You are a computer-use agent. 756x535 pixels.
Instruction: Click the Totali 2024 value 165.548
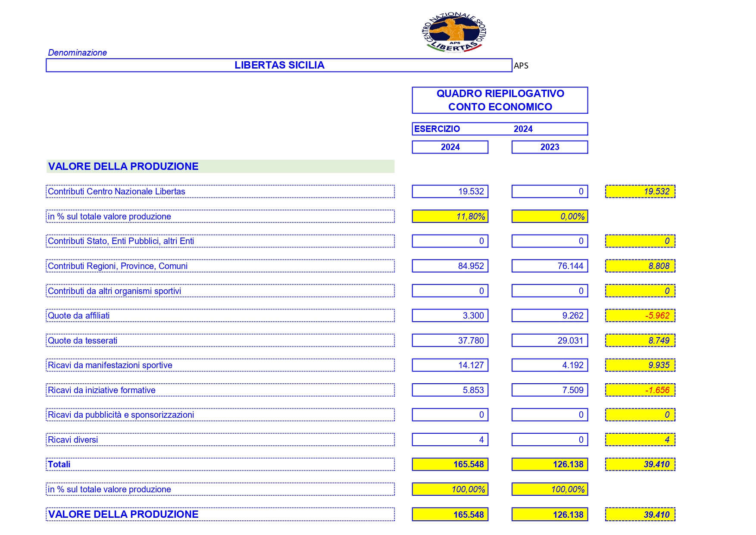(450, 464)
